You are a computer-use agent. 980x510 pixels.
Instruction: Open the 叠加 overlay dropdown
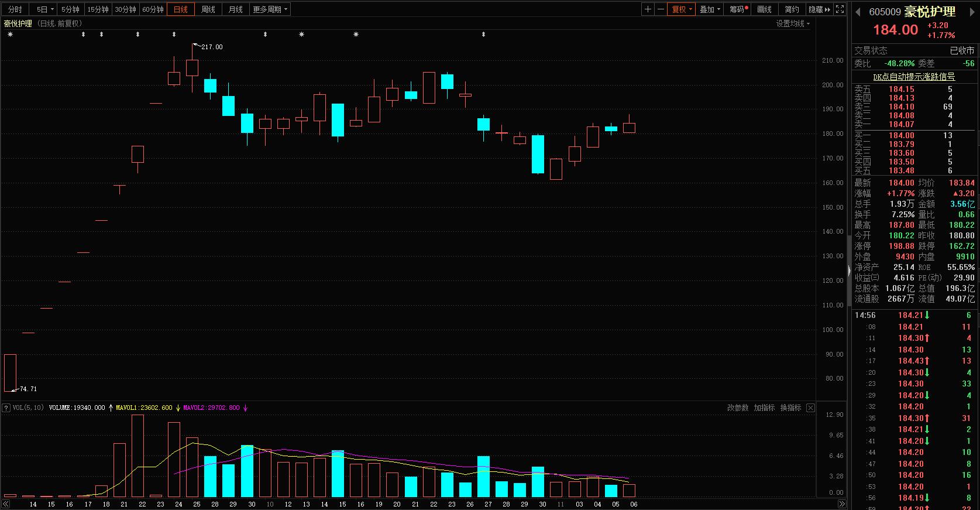(710, 9)
